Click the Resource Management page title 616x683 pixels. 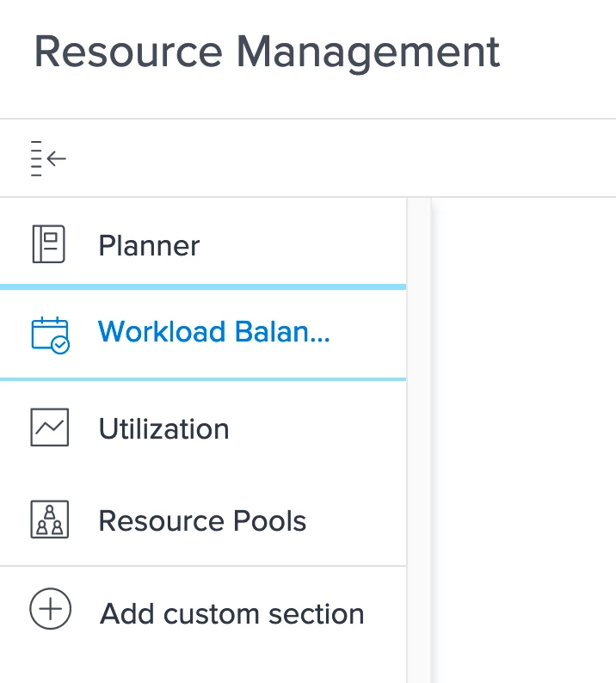267,52
